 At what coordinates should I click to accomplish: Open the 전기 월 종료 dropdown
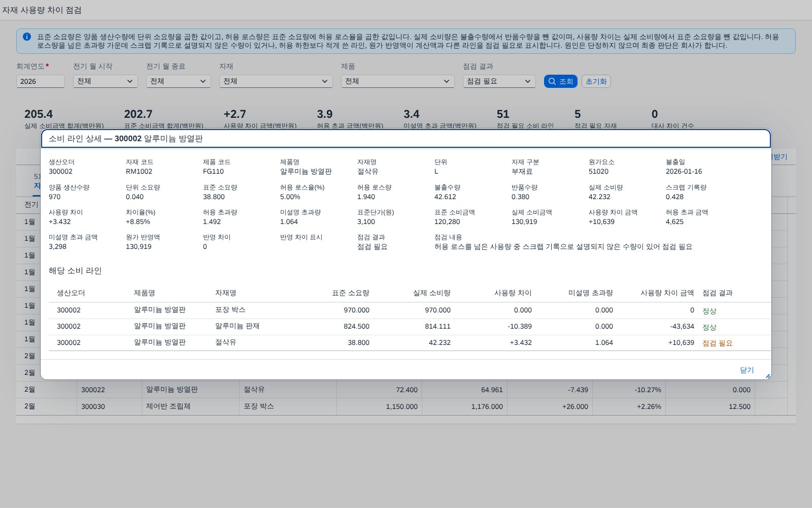pyautogui.click(x=179, y=81)
